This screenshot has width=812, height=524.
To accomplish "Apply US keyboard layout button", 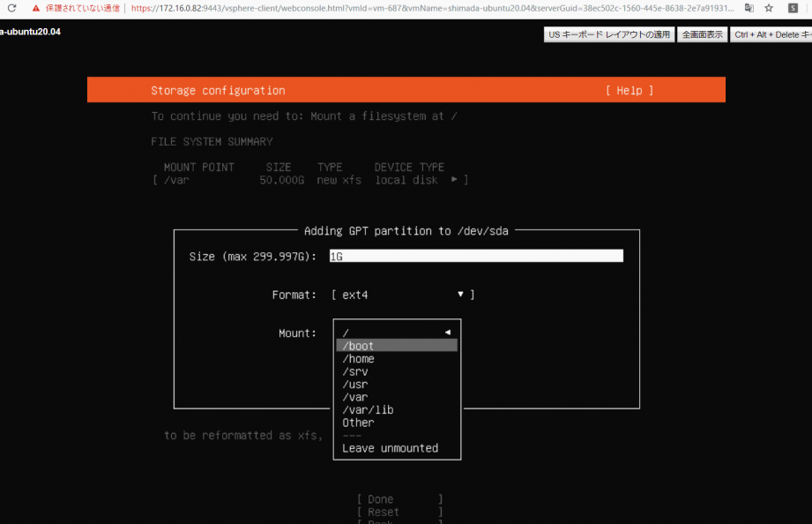I will [609, 34].
